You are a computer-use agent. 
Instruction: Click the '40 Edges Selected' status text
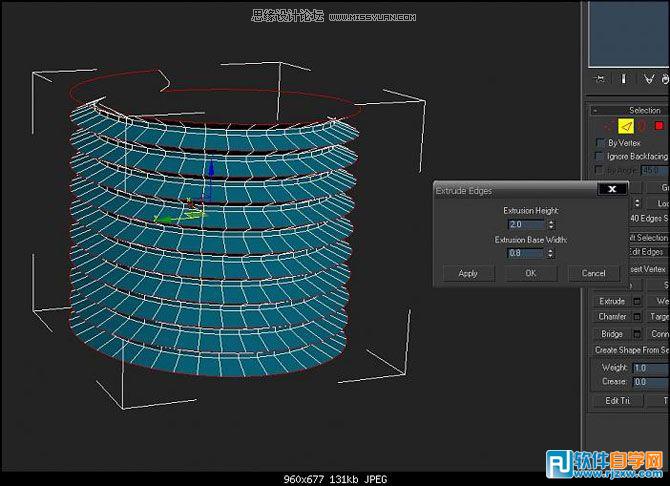click(x=649, y=218)
